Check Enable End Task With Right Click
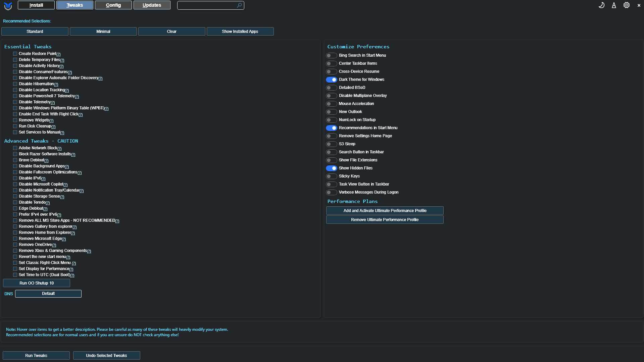This screenshot has height=362, width=644. [x=15, y=114]
